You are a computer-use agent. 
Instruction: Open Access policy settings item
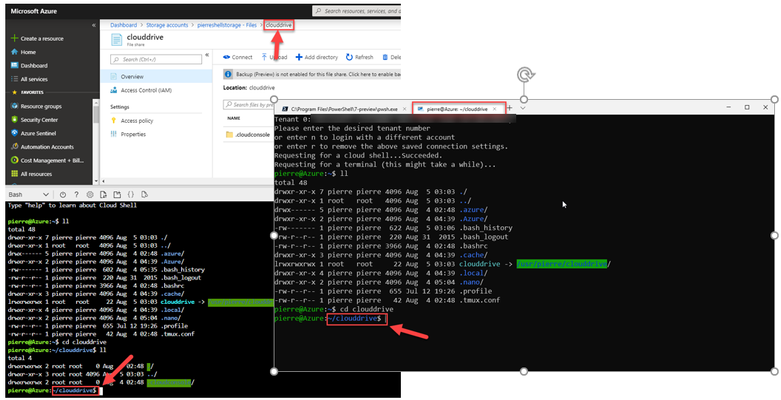(x=132, y=121)
